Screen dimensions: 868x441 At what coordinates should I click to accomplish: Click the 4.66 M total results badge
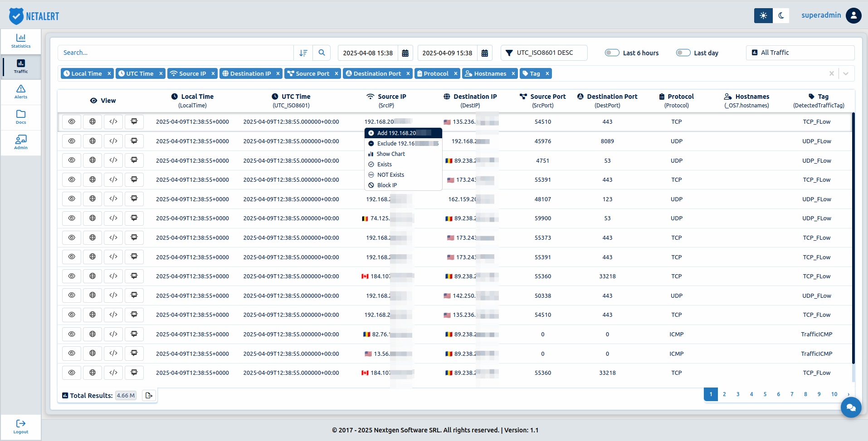click(126, 396)
